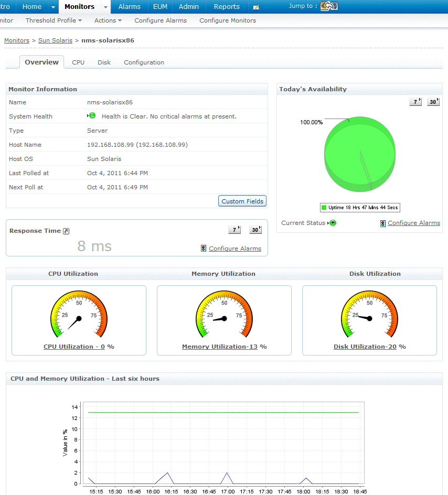The height and width of the screenshot is (495, 448).
Task: Click the popout icon next to Response Time
Action: 65,230
